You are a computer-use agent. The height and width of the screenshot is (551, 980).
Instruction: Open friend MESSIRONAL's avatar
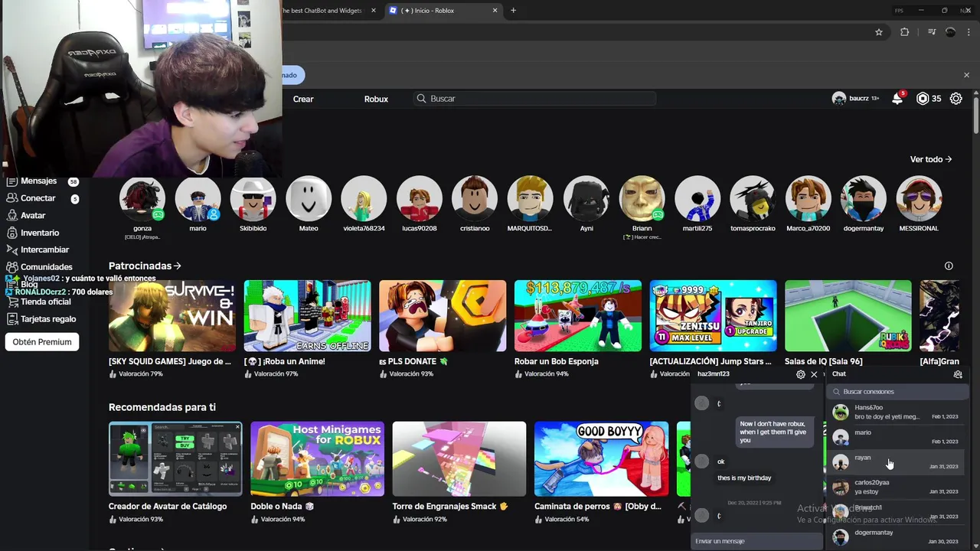919,199
